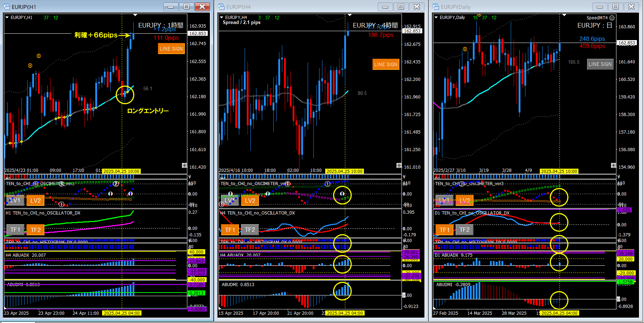Minimize the EURJPY,Daily chart window

coord(600,7)
